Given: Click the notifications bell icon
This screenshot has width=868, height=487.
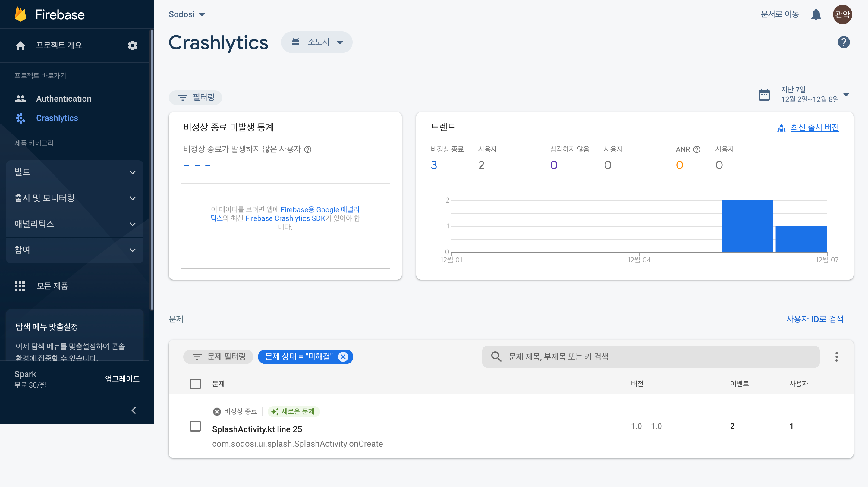Looking at the screenshot, I should point(816,14).
